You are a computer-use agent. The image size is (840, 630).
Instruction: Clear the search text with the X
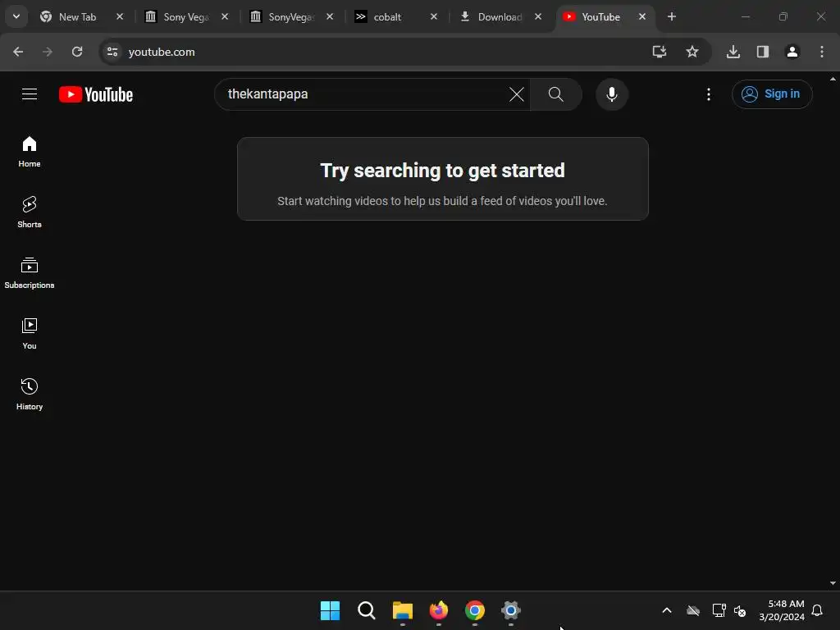click(x=517, y=94)
